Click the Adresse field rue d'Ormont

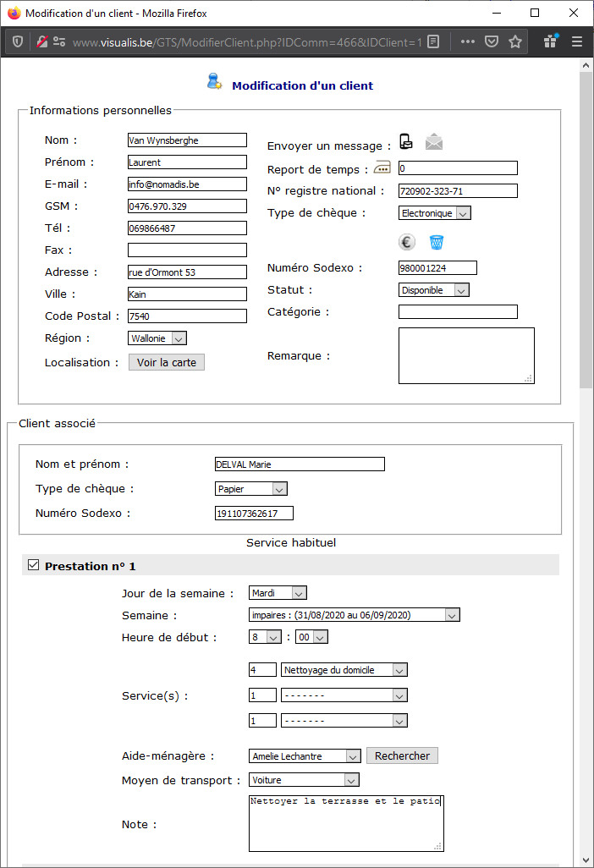[x=187, y=272]
